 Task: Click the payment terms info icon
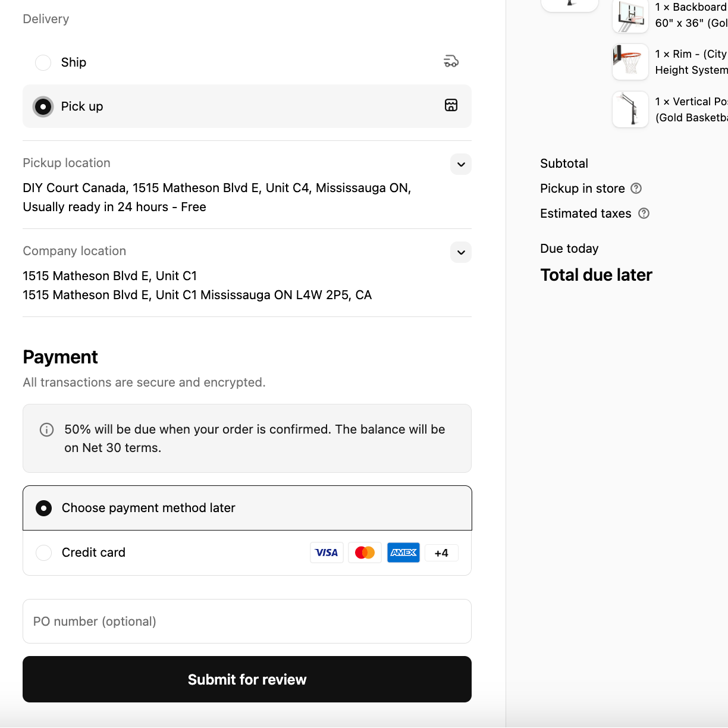tap(46, 429)
